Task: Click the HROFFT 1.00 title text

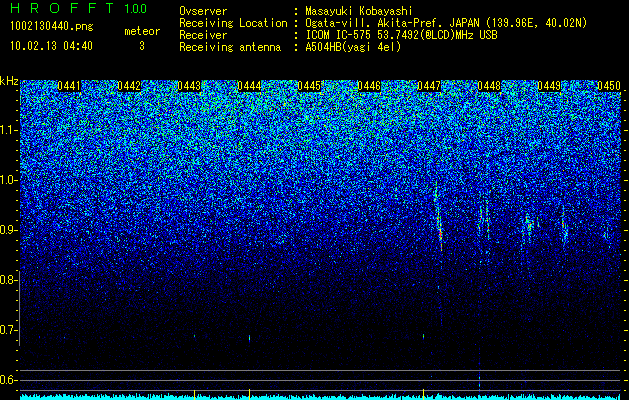Action: click(79, 8)
